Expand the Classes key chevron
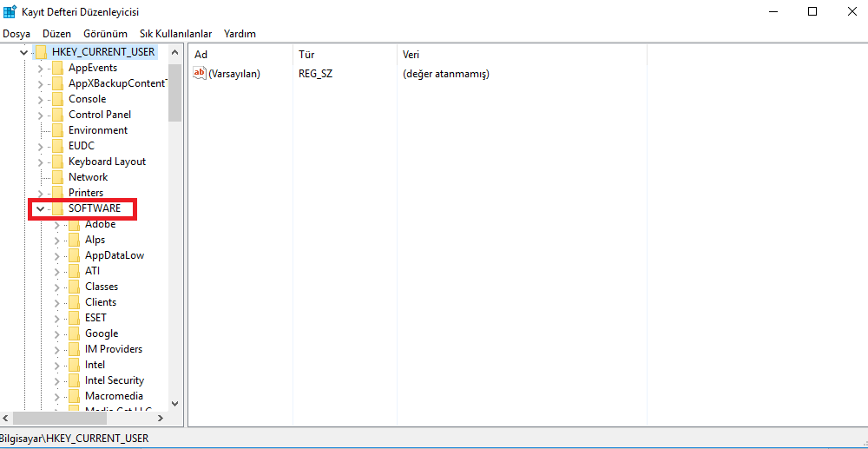Image resolution: width=868 pixels, height=449 pixels. [x=56, y=287]
